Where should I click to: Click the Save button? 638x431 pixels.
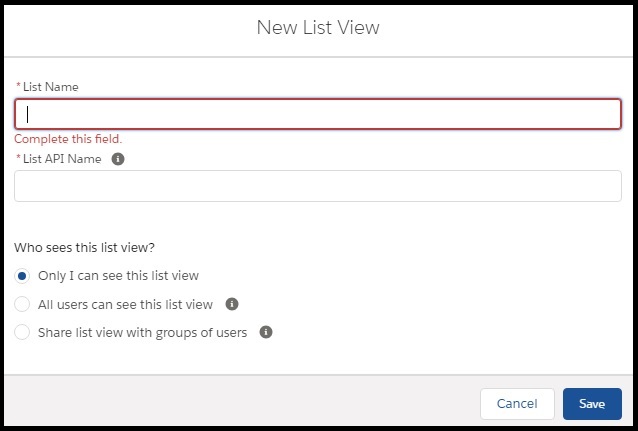(x=592, y=404)
